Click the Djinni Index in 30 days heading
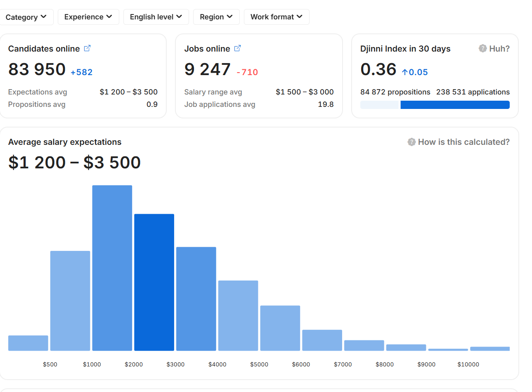 405,49
